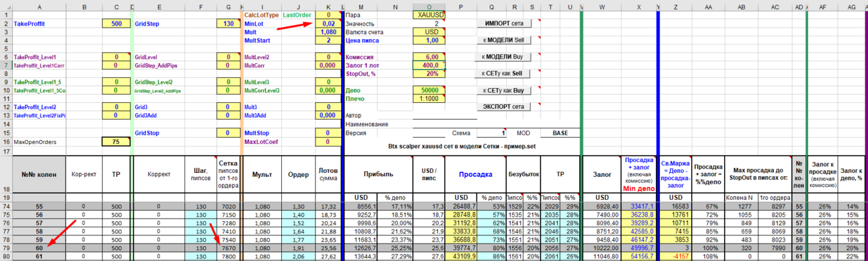Select the MaxLotCoef value cell
The height and width of the screenshot is (261, 868).
coord(328,142)
